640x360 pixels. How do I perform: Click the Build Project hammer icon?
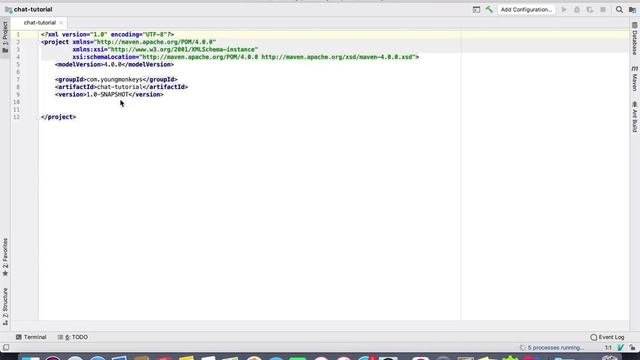(x=489, y=9)
